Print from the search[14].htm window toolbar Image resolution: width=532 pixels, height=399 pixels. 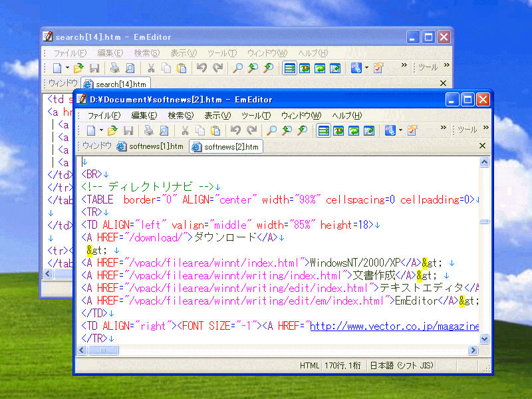[x=114, y=68]
